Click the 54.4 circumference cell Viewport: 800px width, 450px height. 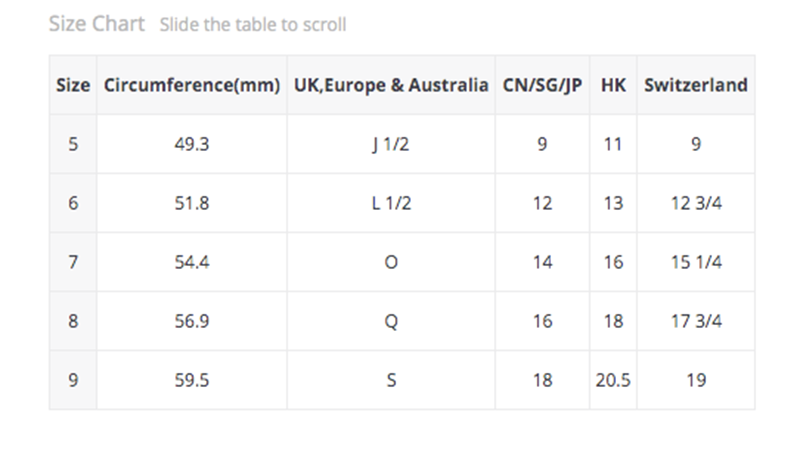pos(191,262)
